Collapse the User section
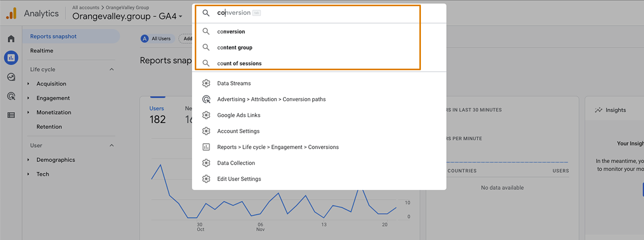Screen dimensions: 644x240 click(112, 146)
